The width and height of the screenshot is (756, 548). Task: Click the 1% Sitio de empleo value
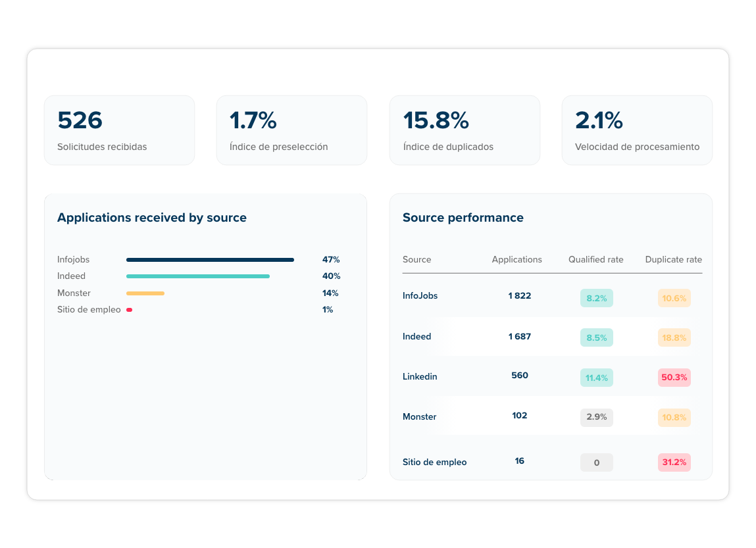pyautogui.click(x=328, y=310)
